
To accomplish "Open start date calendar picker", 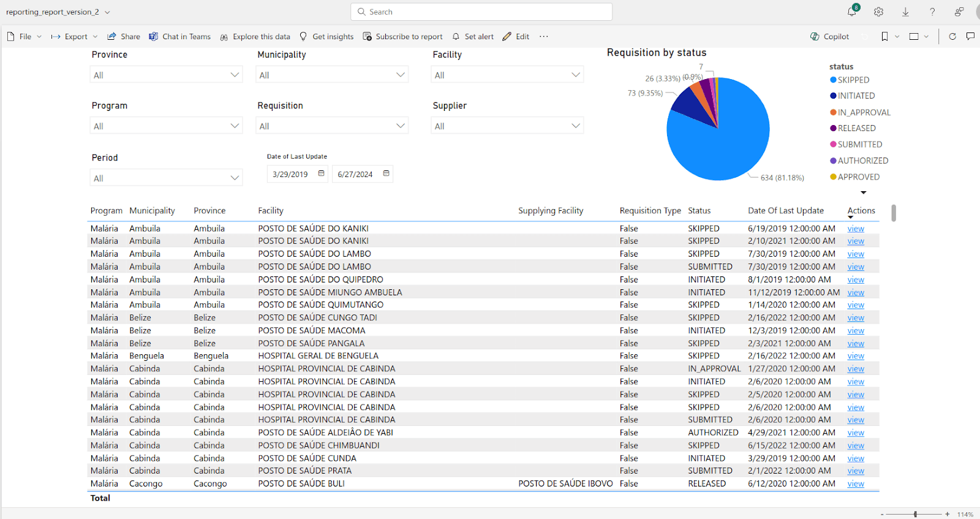I will [x=321, y=173].
